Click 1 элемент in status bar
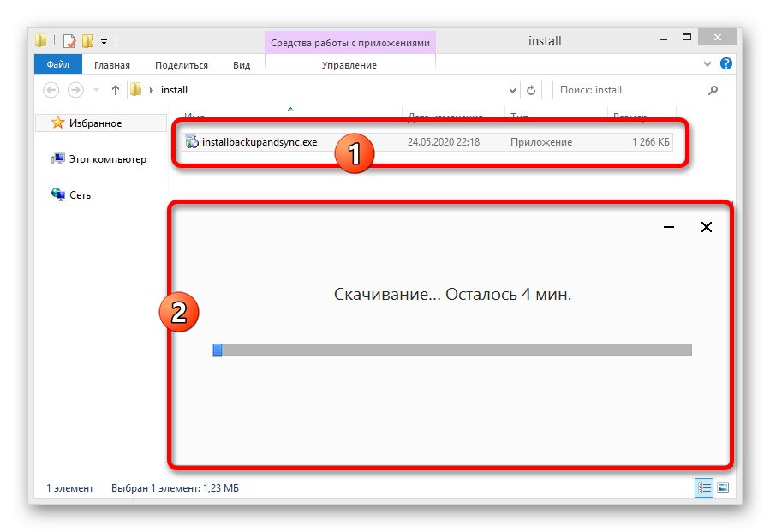Screen dimensions: 770x532 click(69, 488)
